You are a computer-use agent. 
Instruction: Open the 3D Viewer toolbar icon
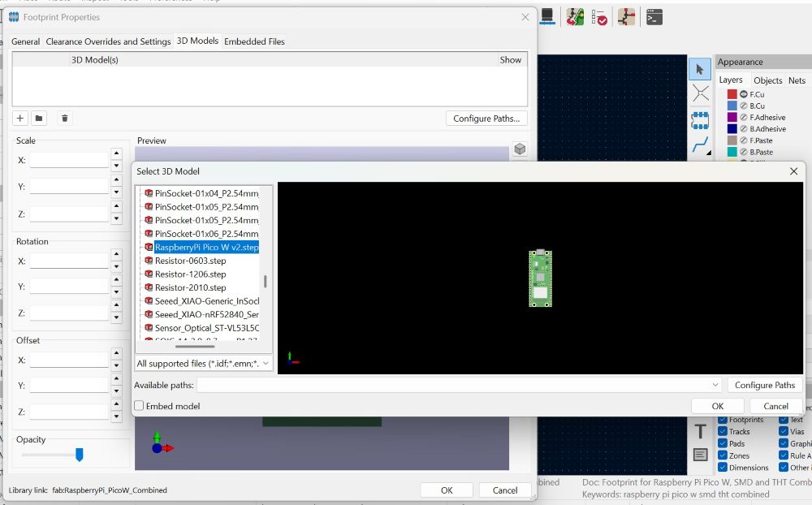(x=547, y=17)
